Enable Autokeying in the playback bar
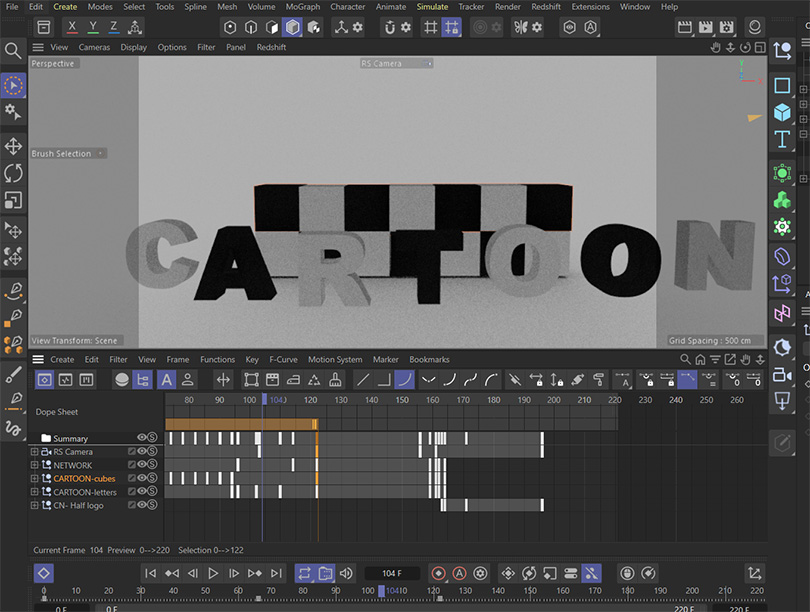 [459, 573]
